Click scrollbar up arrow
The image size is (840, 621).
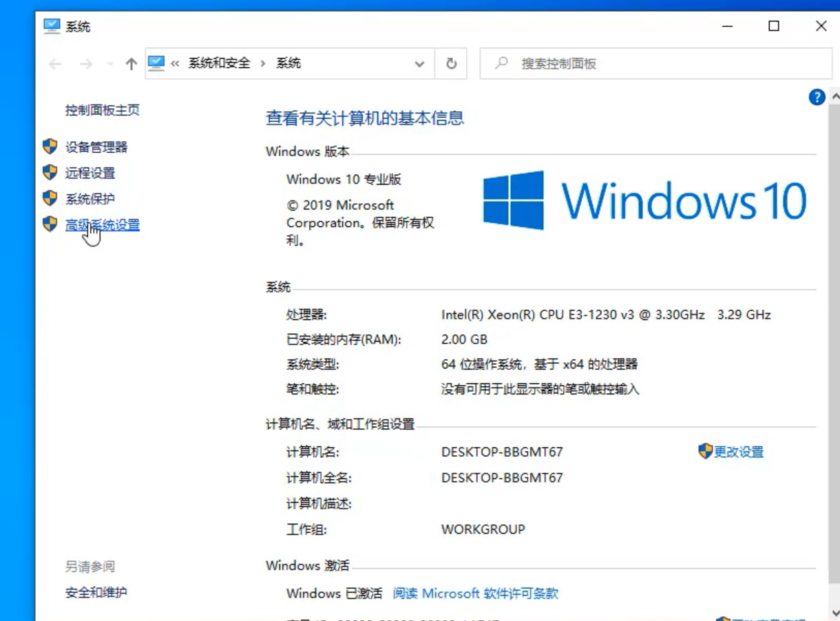834,96
